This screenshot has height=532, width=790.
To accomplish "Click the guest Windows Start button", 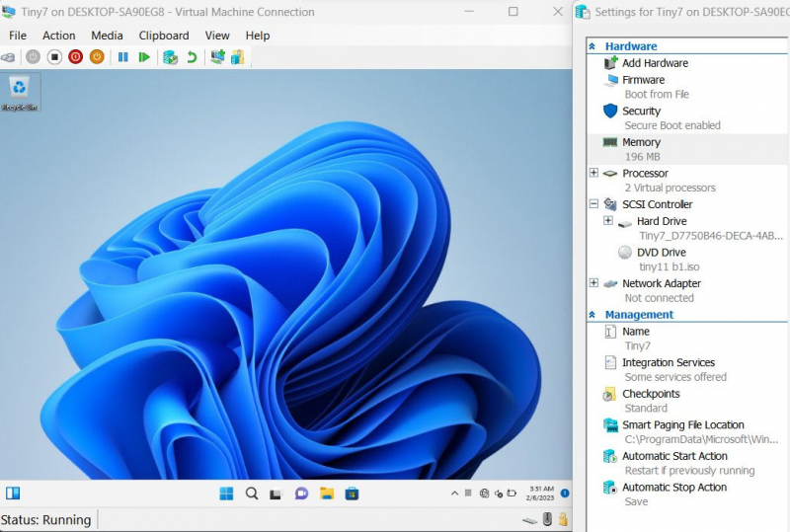I will [227, 494].
